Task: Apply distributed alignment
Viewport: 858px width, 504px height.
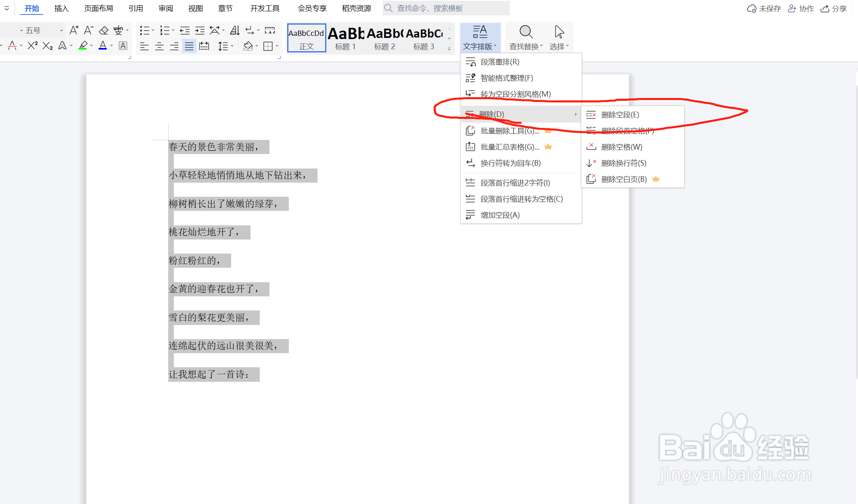Action: click(x=205, y=46)
